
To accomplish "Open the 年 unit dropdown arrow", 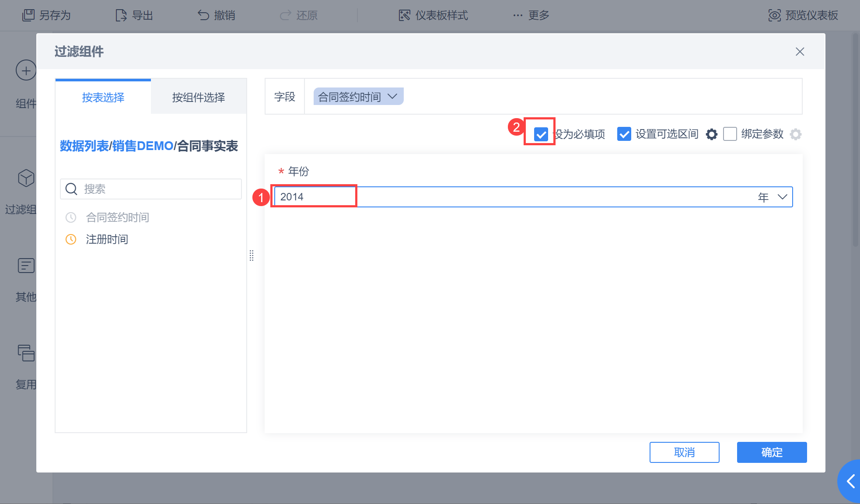I will click(x=783, y=197).
